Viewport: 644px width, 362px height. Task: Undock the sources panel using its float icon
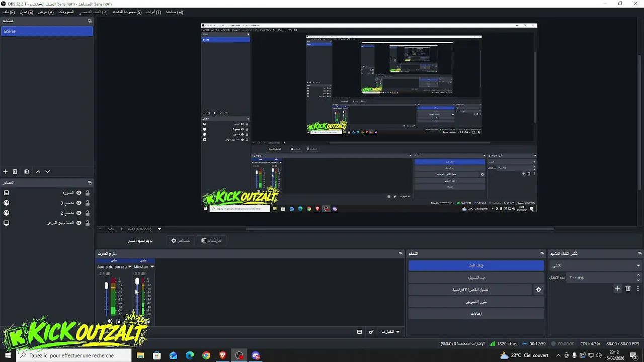coord(90,183)
